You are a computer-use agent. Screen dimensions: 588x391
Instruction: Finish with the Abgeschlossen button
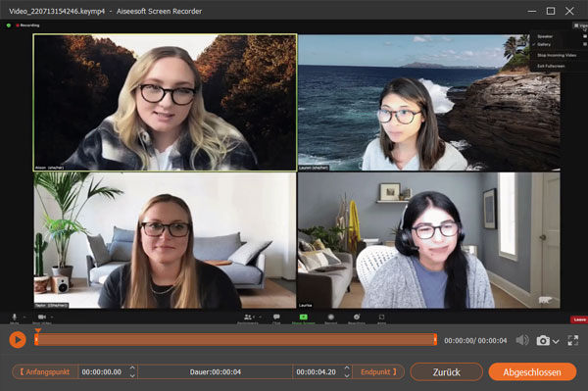pyautogui.click(x=532, y=371)
